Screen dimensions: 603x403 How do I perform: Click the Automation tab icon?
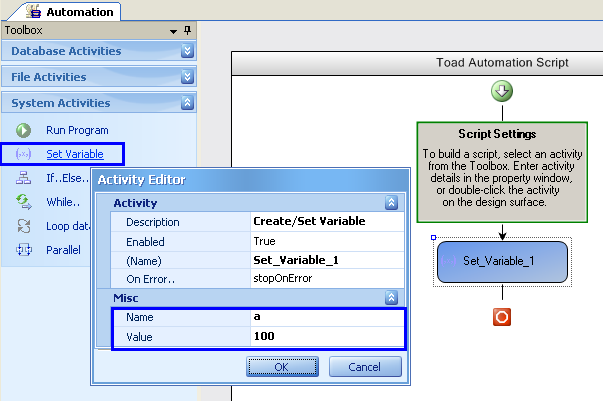pos(33,11)
